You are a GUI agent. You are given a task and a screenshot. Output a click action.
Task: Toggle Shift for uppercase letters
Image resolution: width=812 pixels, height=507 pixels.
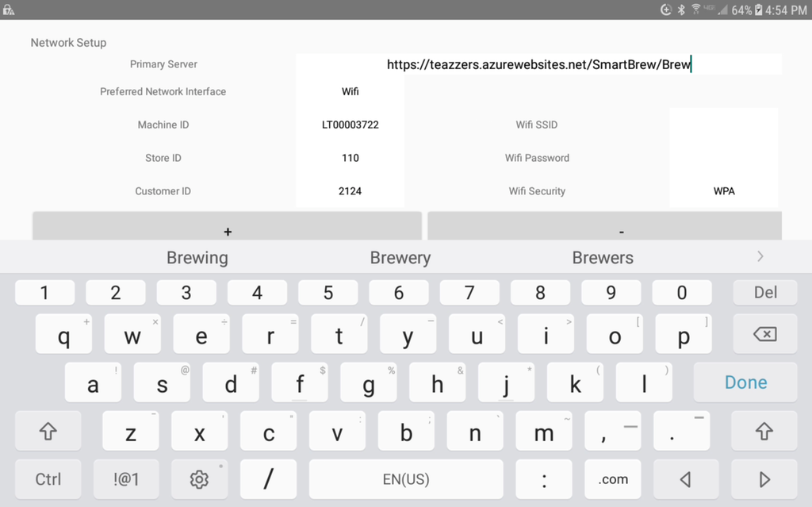[x=48, y=432]
